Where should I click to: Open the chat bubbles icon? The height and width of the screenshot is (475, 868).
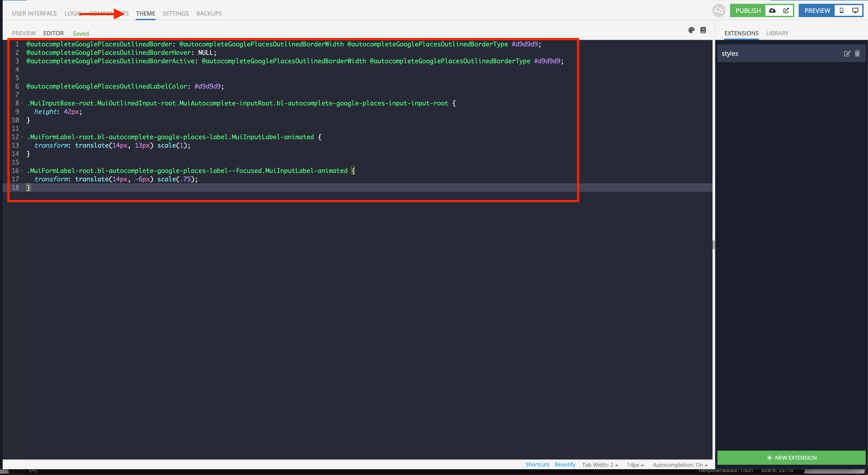(x=718, y=10)
